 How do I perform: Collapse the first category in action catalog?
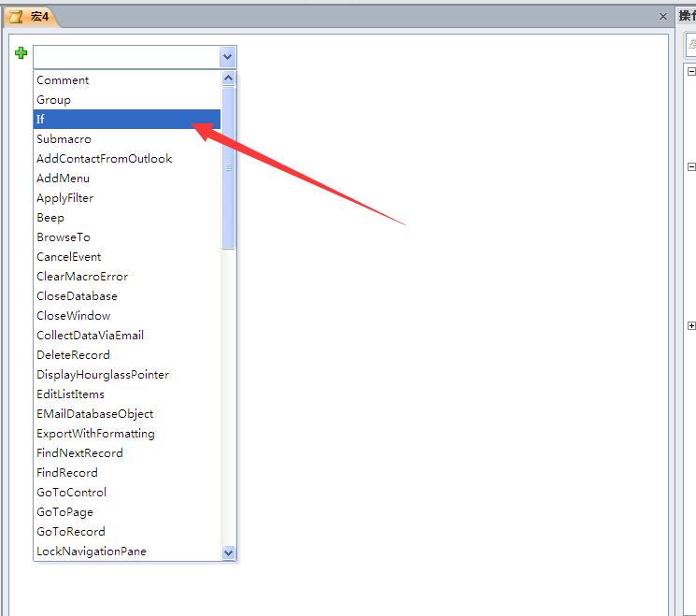coord(691,71)
